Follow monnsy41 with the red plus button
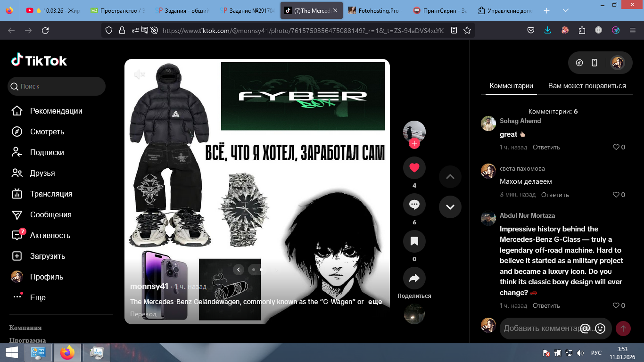Screen dimensions: 644x362 click(x=414, y=143)
